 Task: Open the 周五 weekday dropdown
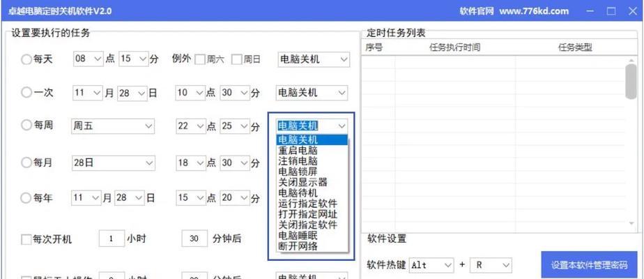pos(113,126)
